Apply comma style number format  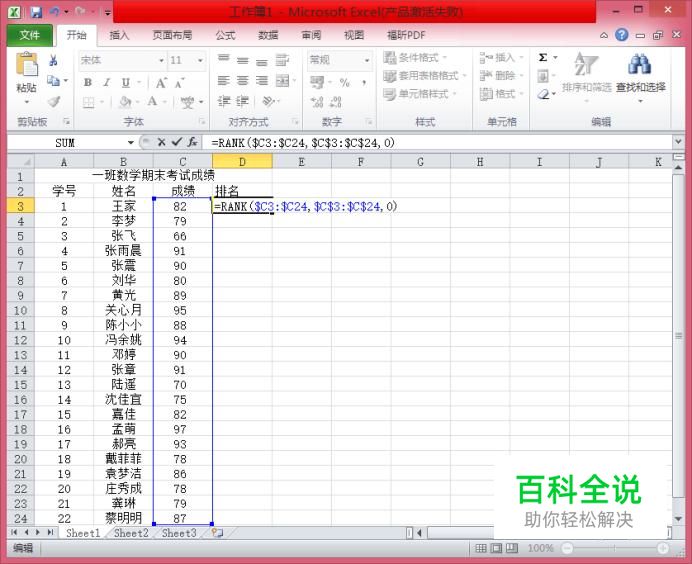[x=364, y=82]
